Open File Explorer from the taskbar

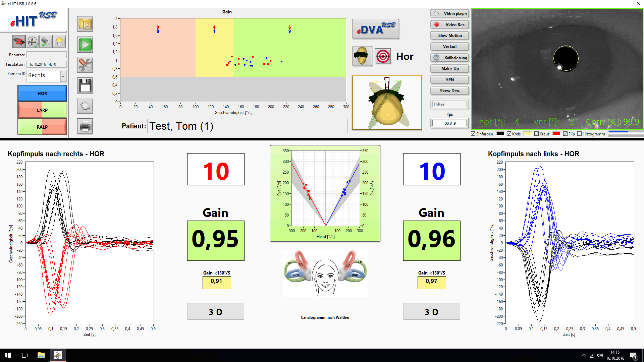point(41,355)
